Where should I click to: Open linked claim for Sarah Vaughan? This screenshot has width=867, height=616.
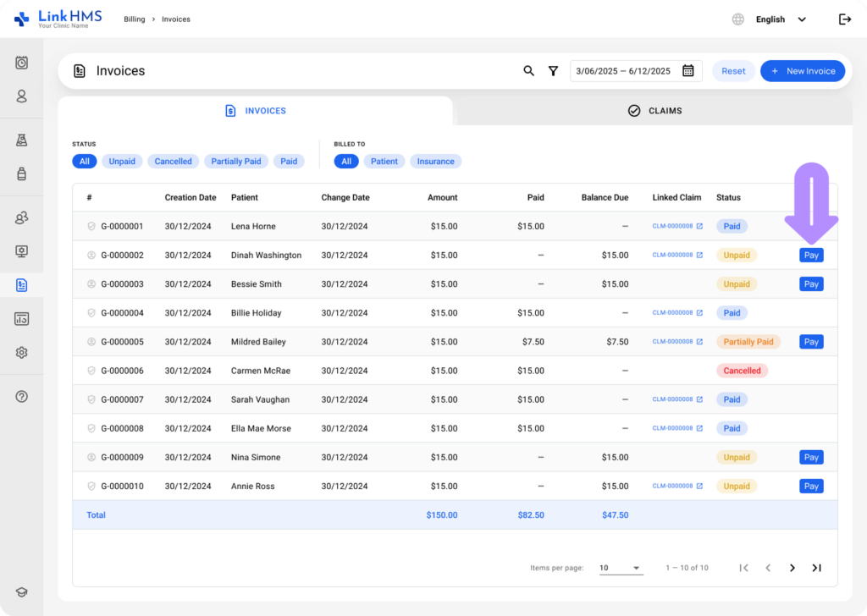click(677, 399)
